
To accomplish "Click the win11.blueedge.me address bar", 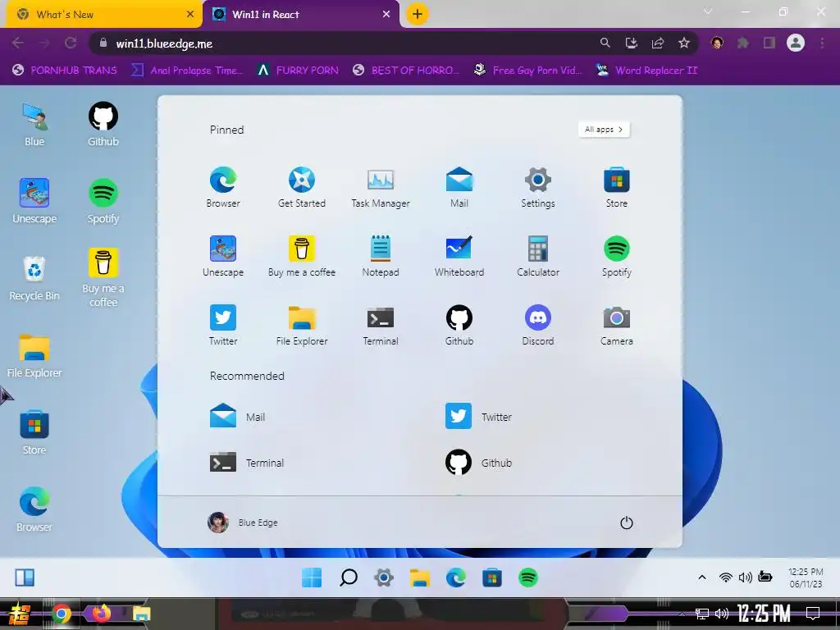I will (x=343, y=43).
